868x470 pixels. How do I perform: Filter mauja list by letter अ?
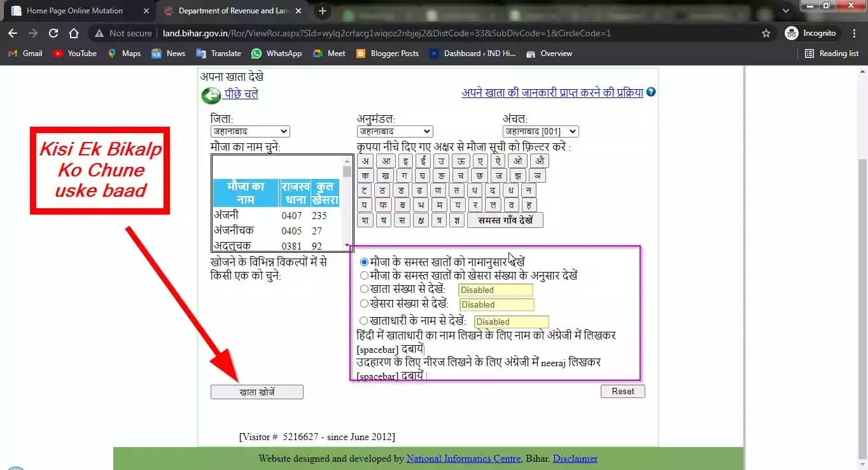click(365, 161)
